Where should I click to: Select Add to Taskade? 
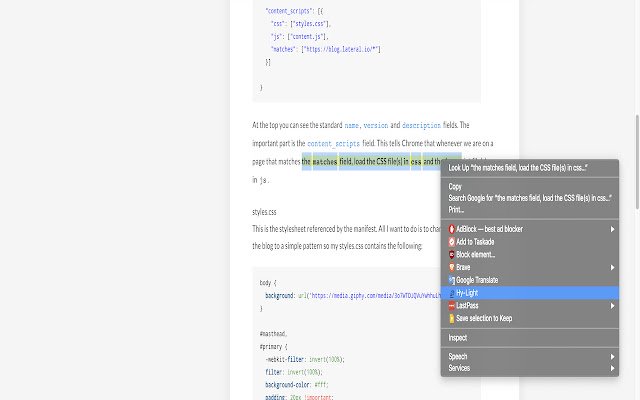point(530,242)
